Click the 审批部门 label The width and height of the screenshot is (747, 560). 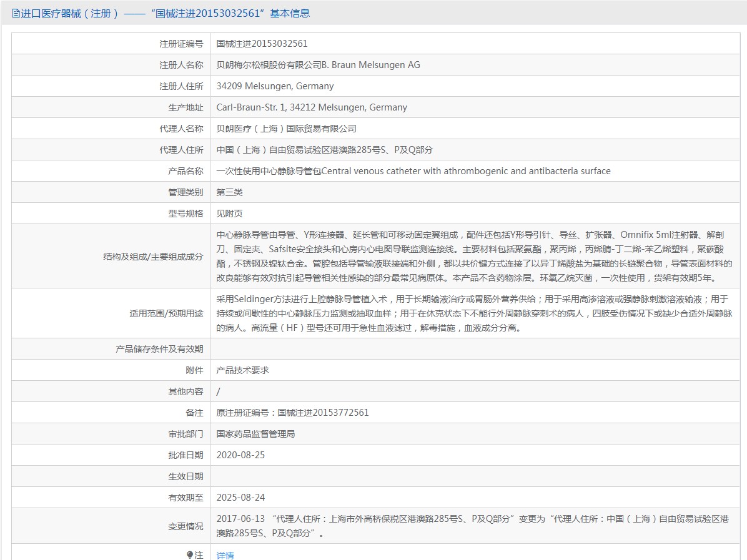point(186,434)
